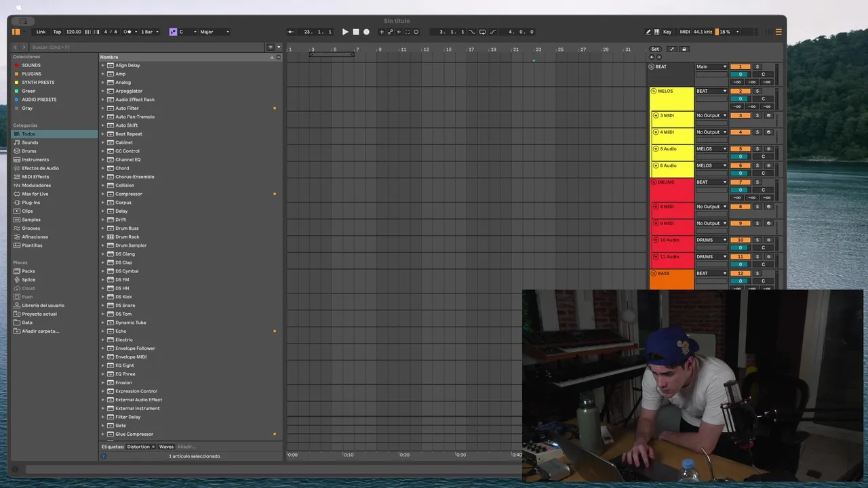868x488 pixels.
Task: Select the SYNTH PRESETS collection
Action: [38, 83]
